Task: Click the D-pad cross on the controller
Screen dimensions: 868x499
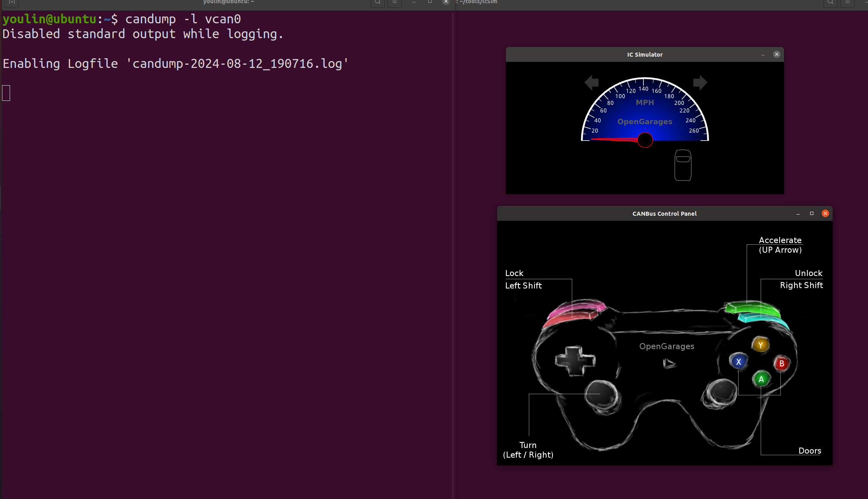Action: [575, 361]
